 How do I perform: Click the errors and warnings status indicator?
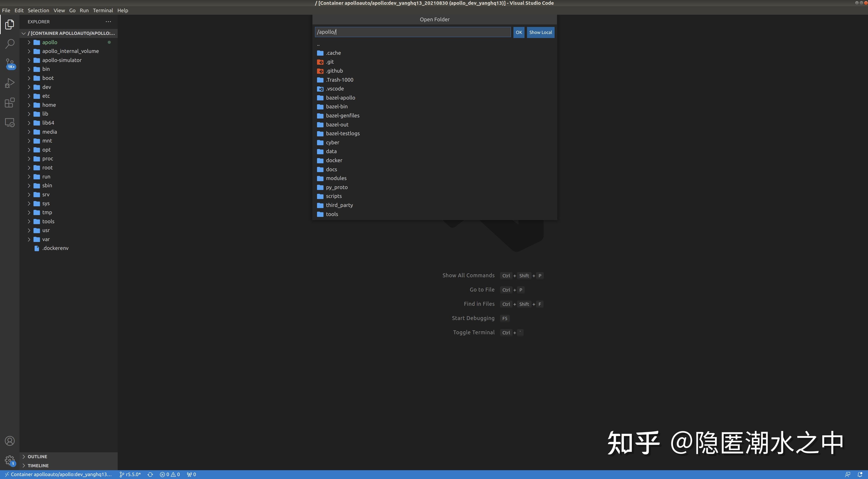pyautogui.click(x=170, y=474)
